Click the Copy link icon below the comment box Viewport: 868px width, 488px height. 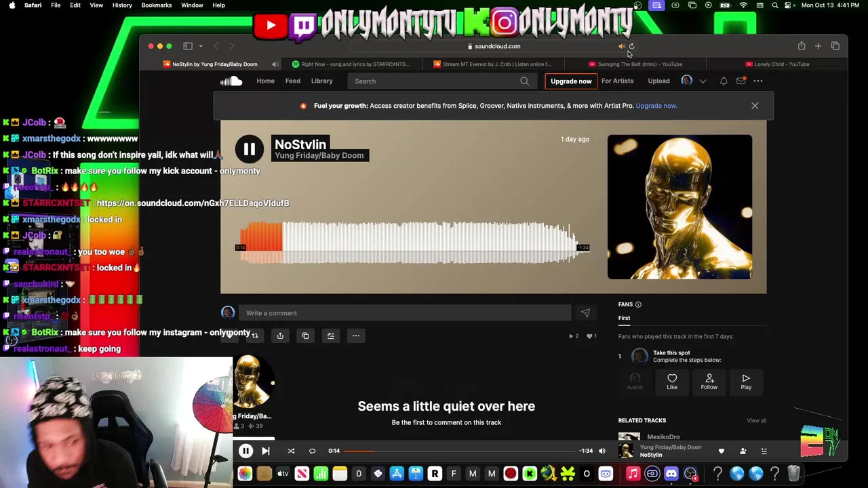(x=305, y=335)
